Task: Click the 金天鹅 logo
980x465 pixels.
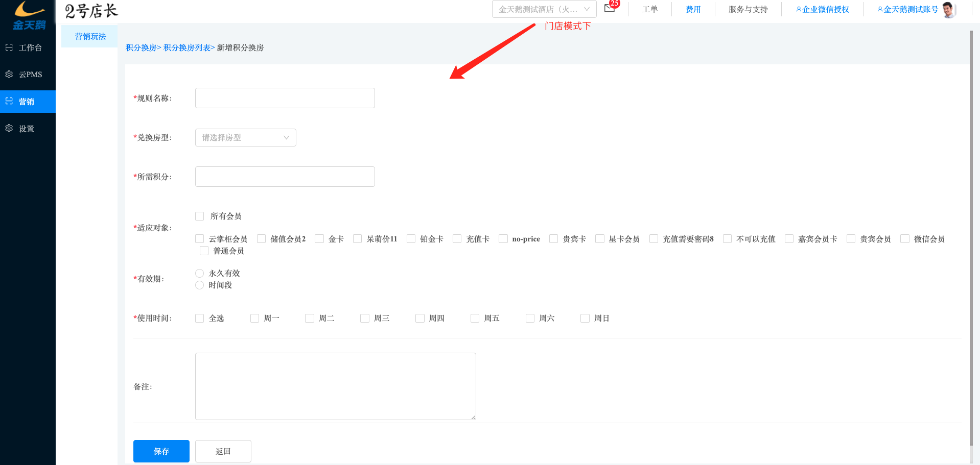Action: coord(29,15)
